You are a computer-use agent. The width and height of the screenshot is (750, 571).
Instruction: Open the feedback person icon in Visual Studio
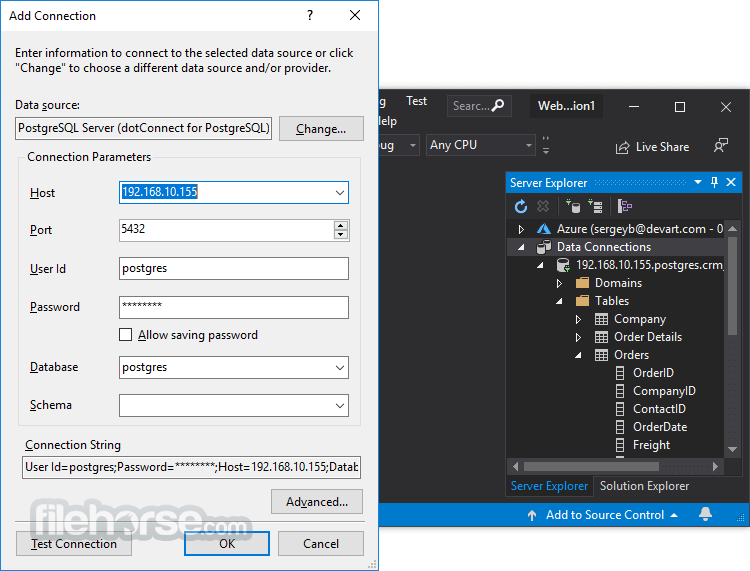(x=720, y=145)
